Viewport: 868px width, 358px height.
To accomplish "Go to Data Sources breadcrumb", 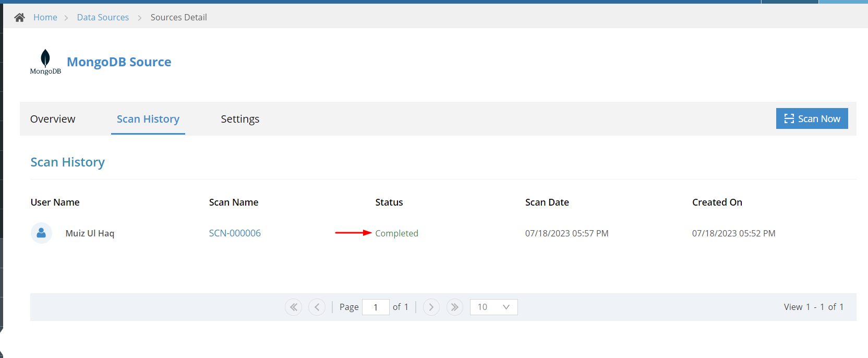I will (x=103, y=17).
